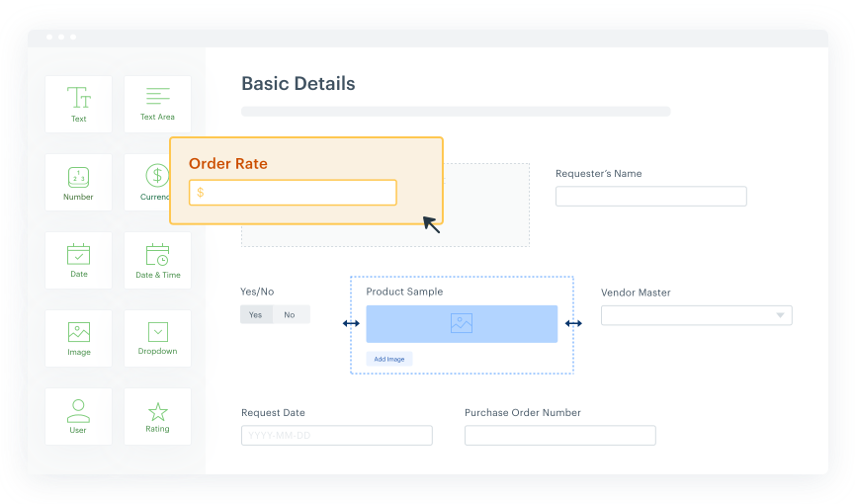The height and width of the screenshot is (504, 855).
Task: Click the Requester's Name label
Action: (599, 174)
